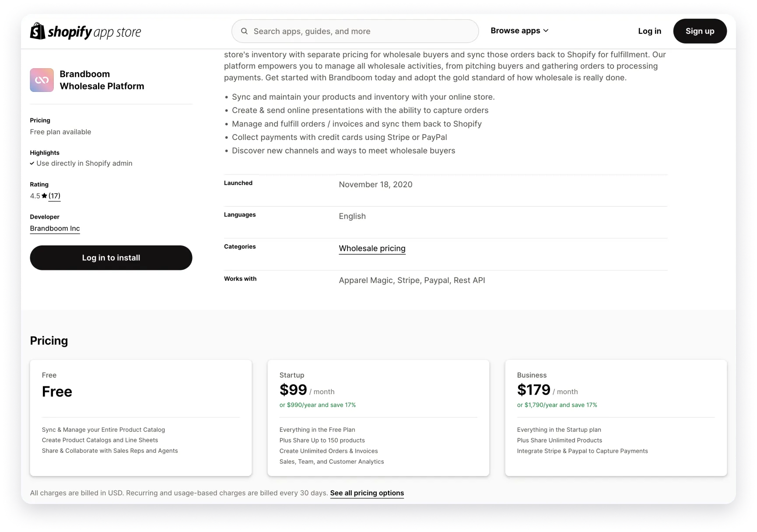The height and width of the screenshot is (532, 757).
Task: Click 'Sync & Manage your Entire Product Catalog' line
Action: (103, 430)
